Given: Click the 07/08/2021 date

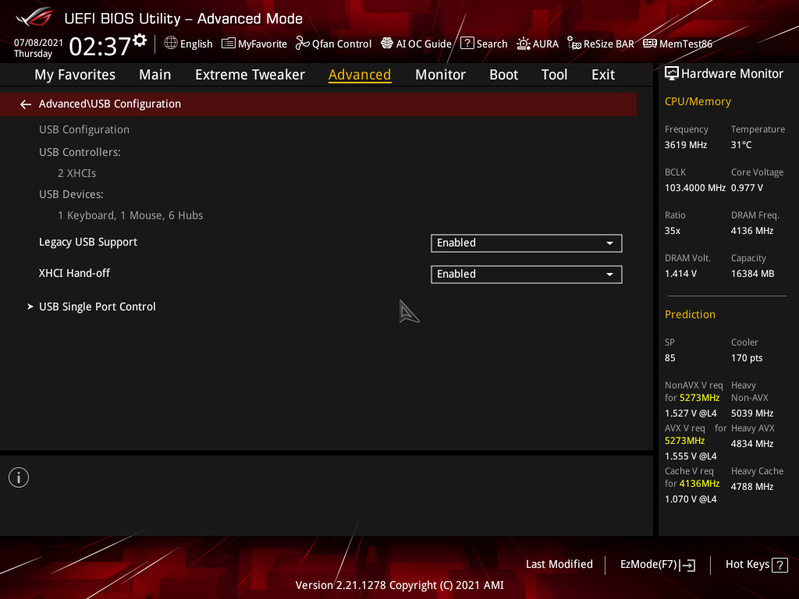Looking at the screenshot, I should point(38,43).
